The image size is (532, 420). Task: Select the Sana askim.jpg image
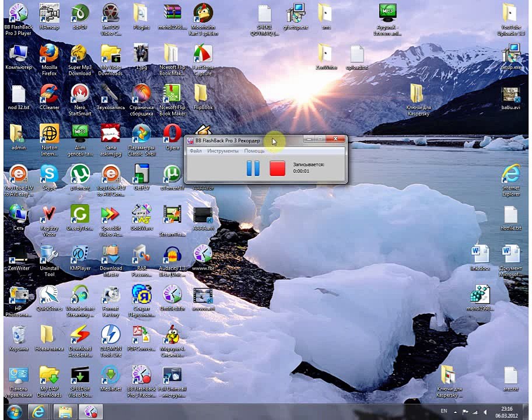click(111, 141)
